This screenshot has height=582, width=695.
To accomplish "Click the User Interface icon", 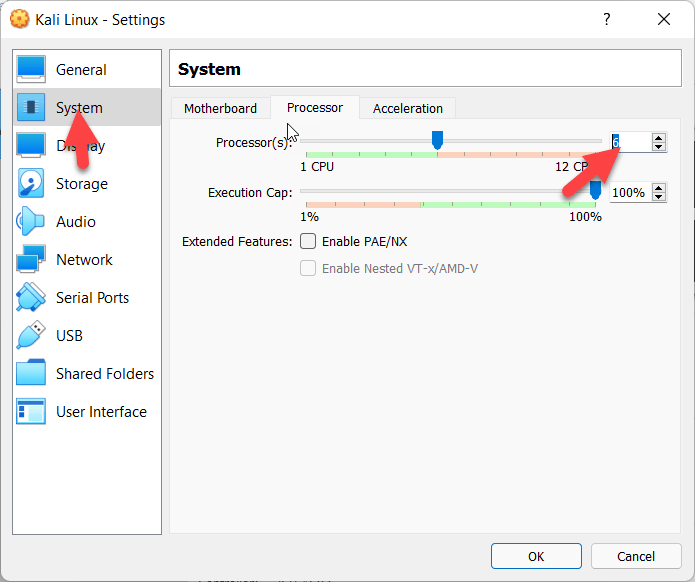I will pos(31,412).
